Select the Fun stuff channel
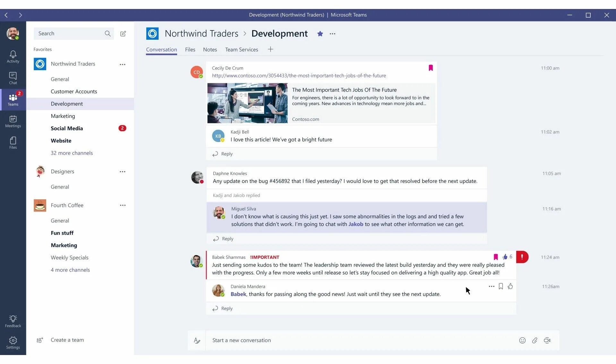 point(80,233)
